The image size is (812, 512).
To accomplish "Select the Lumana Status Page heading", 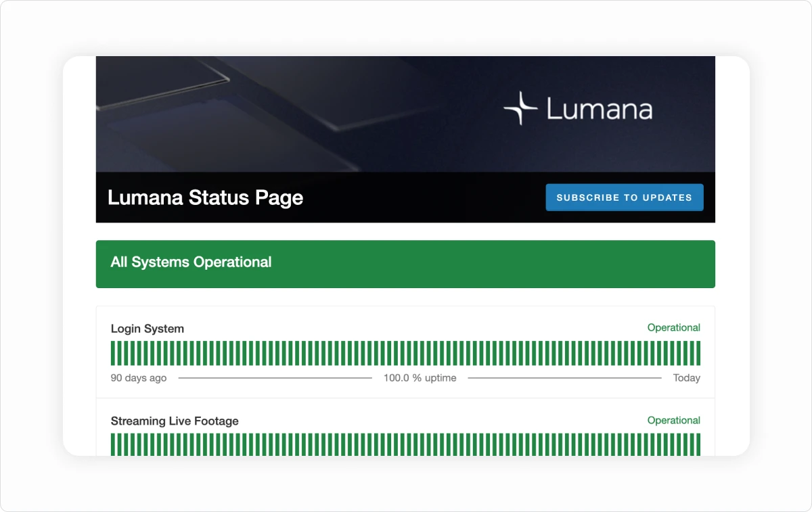I will tap(206, 197).
